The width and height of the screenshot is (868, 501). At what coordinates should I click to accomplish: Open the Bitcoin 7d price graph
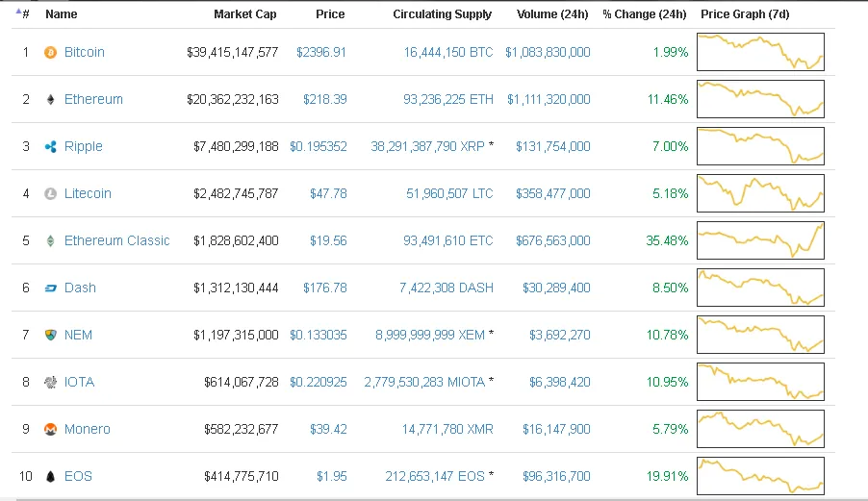tap(760, 52)
